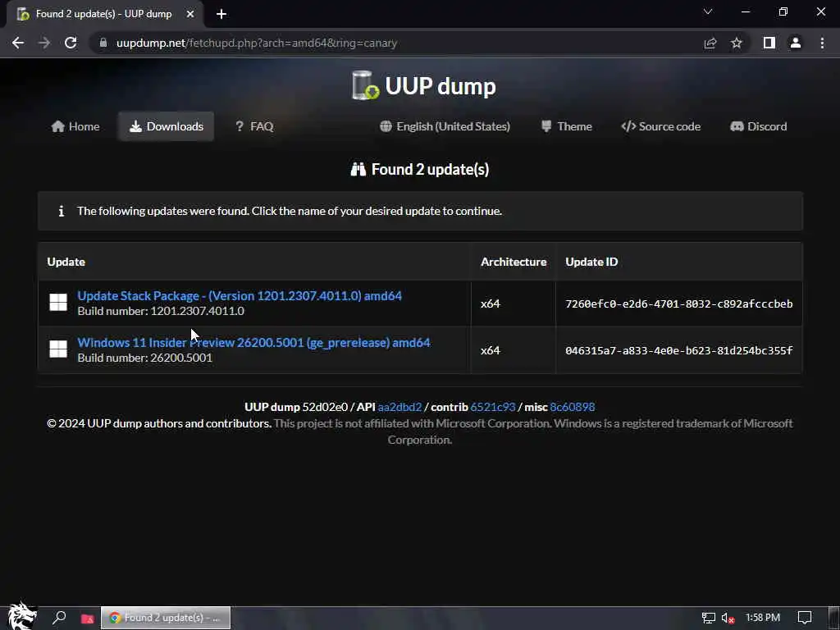This screenshot has height=630, width=840.
Task: Open the Chrome profile icon
Action: tap(796, 43)
